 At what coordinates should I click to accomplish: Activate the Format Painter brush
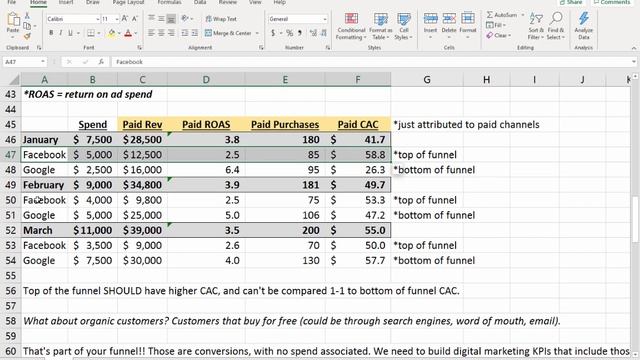[27, 36]
